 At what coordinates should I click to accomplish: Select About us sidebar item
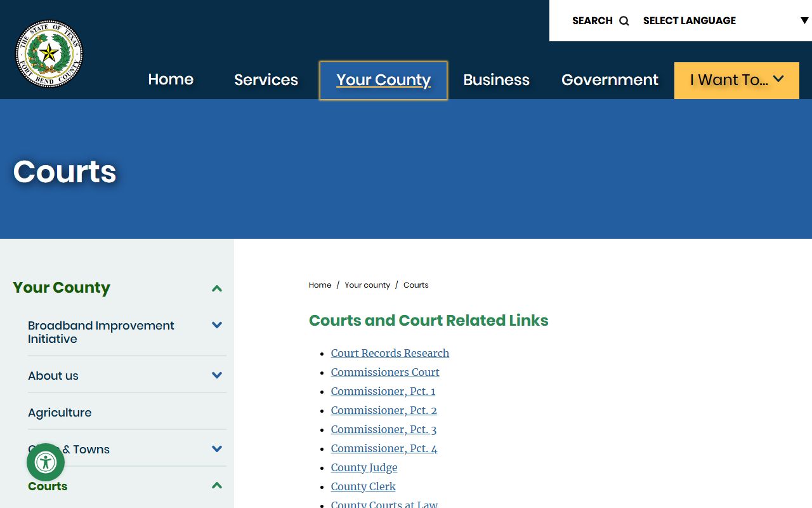53,376
